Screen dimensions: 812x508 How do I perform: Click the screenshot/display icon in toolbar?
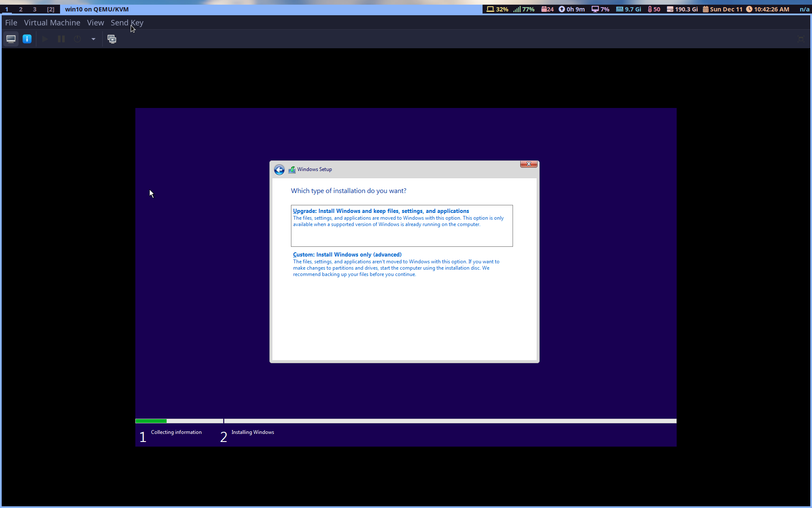click(x=112, y=39)
